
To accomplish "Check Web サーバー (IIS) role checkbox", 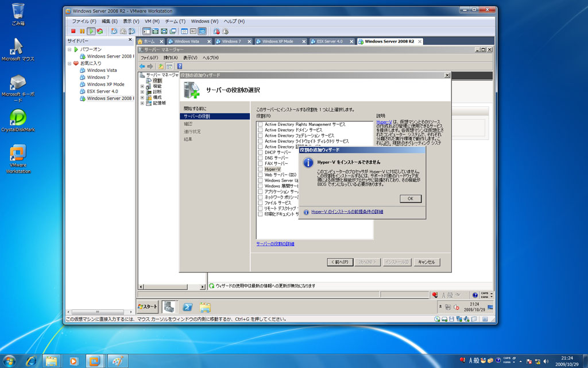I will point(260,175).
